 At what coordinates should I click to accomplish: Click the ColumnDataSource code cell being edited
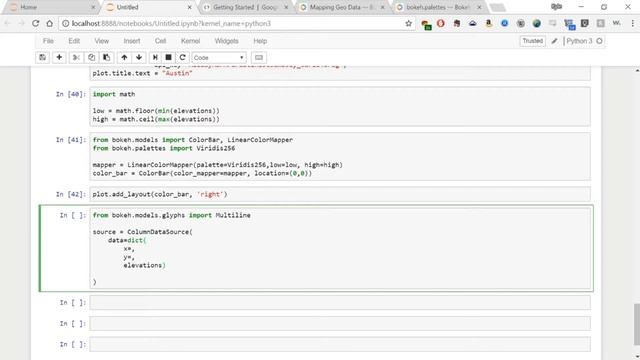click(340, 248)
